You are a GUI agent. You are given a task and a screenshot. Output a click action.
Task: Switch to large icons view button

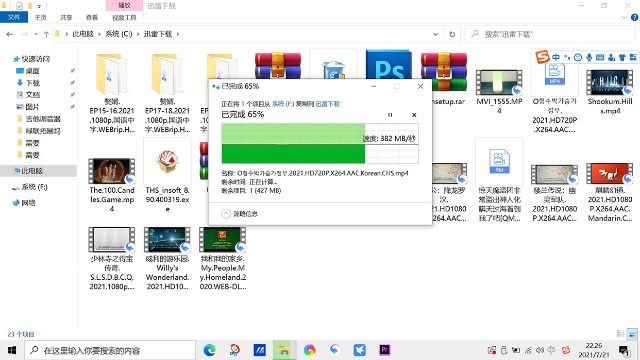632,334
